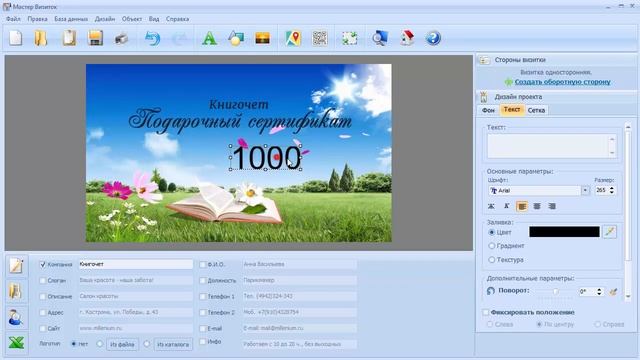This screenshot has height=360, width=640.
Task: Click the Компания field with Книгочет
Action: [136, 264]
